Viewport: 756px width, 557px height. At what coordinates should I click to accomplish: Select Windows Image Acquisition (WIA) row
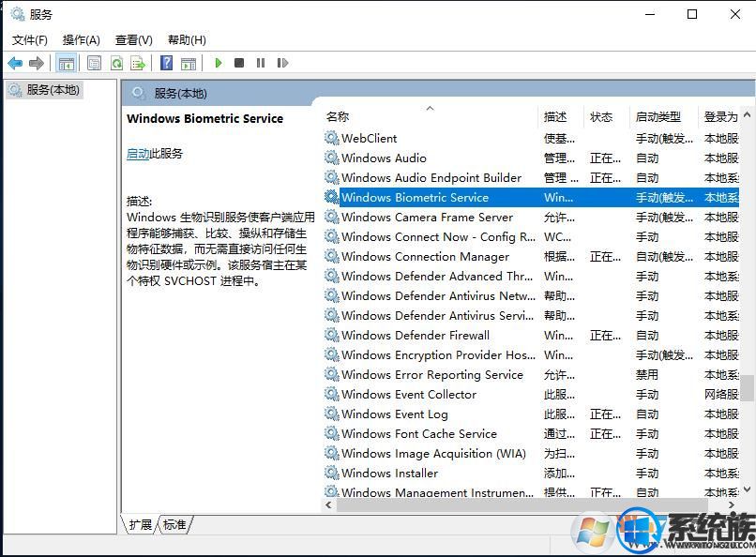[x=531, y=454]
